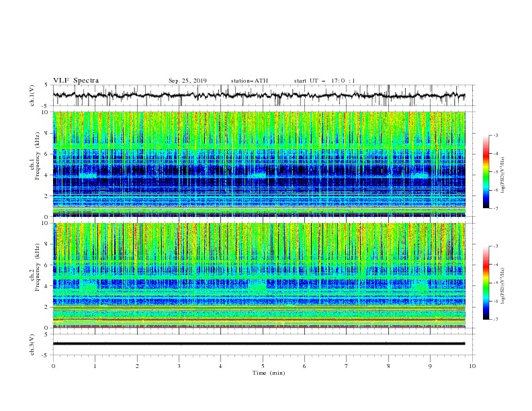532x411 pixels.
Task: Select the "start UT = 17:0 :1" text
Action: coord(324,81)
